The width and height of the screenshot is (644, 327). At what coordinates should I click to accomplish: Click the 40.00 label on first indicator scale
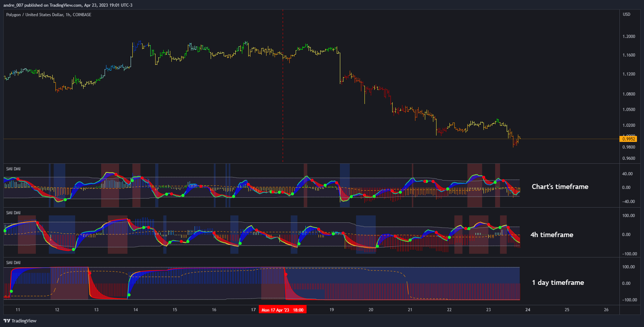pos(627,174)
